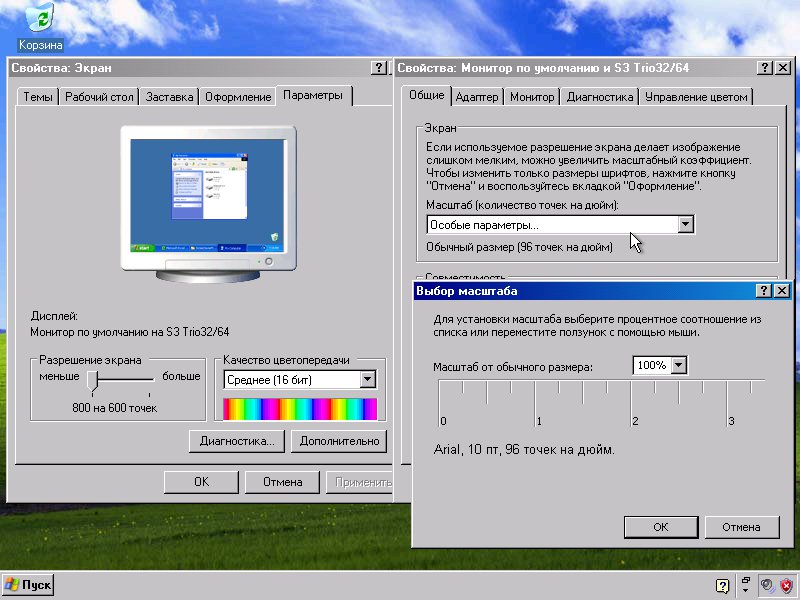
Task: Click the monitor preview image
Action: tap(208, 204)
